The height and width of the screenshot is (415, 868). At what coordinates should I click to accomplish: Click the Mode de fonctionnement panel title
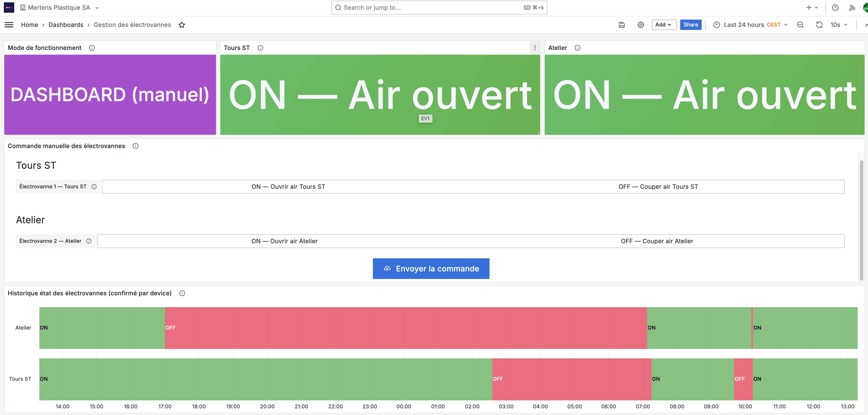click(x=45, y=48)
